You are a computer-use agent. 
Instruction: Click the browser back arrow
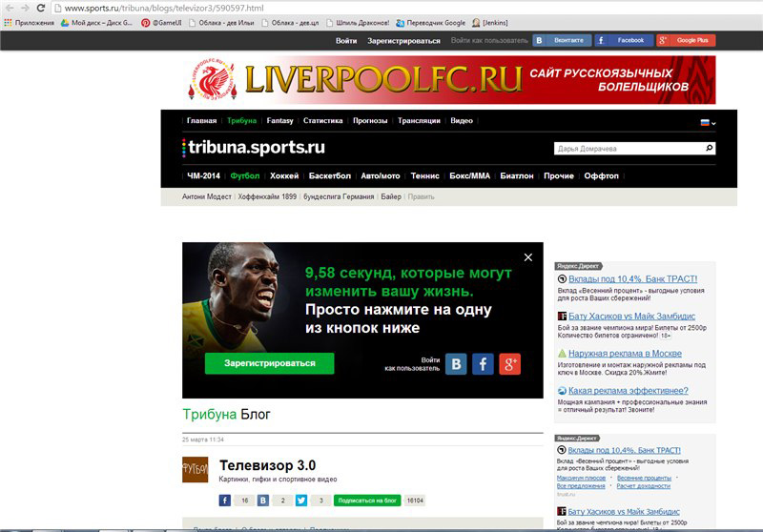(10, 8)
